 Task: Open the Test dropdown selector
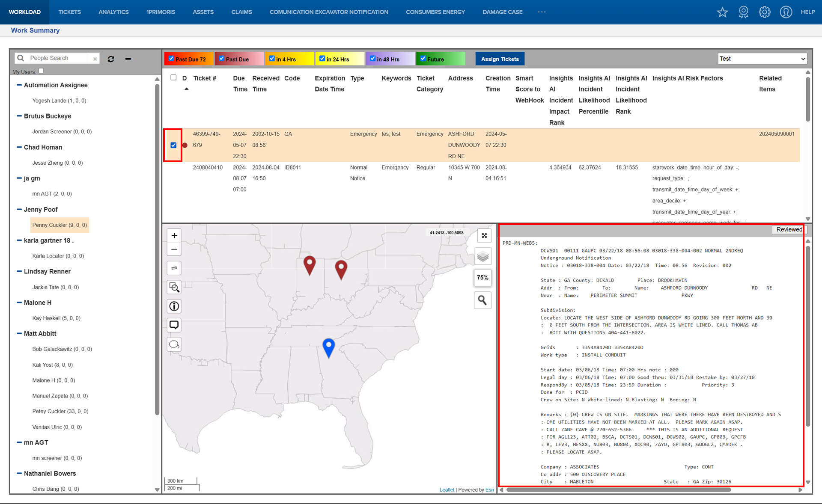pyautogui.click(x=762, y=59)
